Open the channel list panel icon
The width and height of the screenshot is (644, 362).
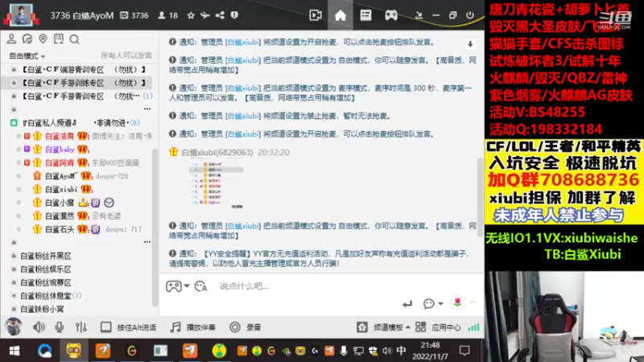[365, 15]
